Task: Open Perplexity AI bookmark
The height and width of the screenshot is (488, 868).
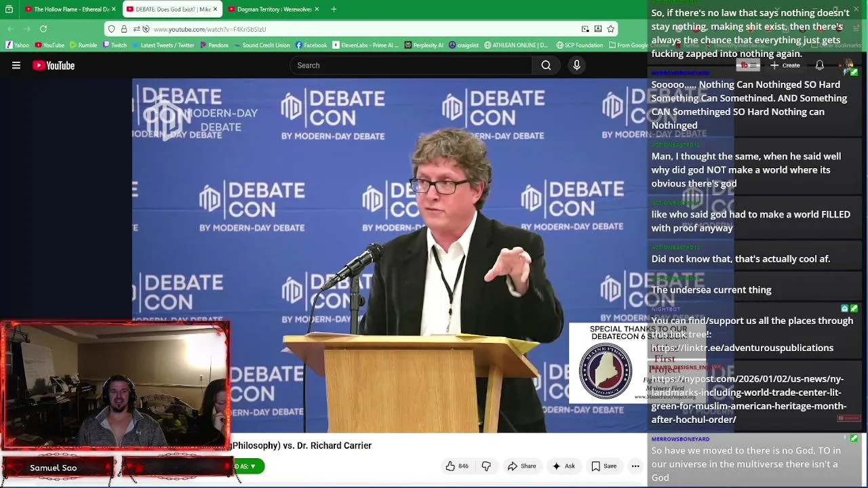Action: 424,45
